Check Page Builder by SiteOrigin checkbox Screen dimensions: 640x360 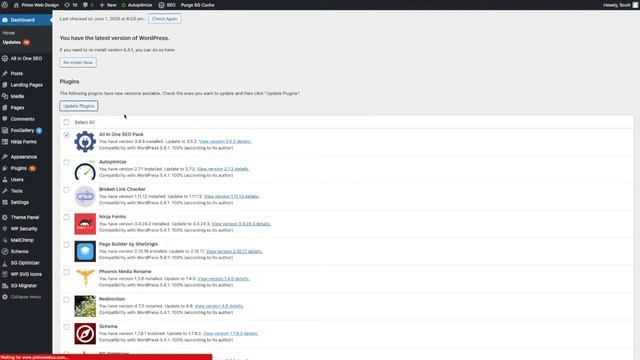tap(66, 244)
